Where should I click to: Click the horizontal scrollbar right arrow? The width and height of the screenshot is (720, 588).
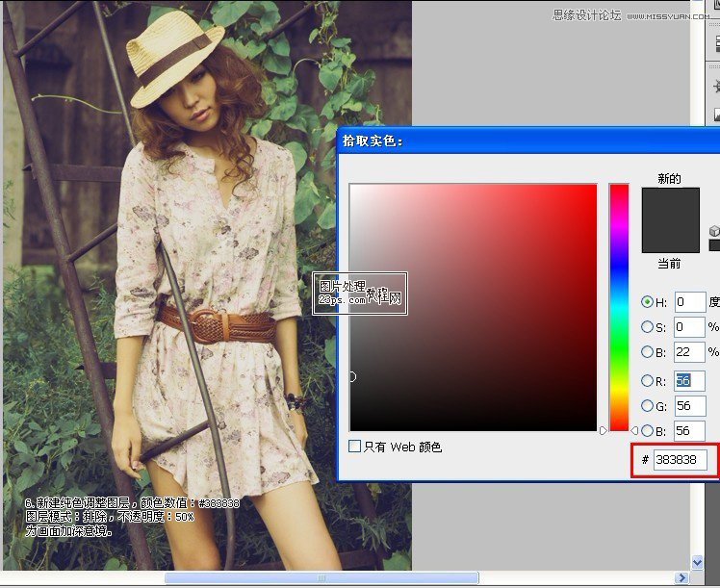(681, 577)
